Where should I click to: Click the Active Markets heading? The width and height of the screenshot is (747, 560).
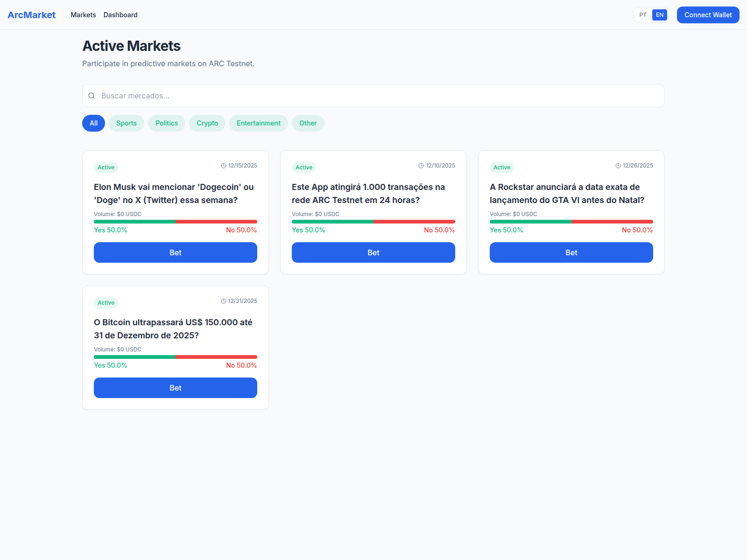(x=132, y=46)
